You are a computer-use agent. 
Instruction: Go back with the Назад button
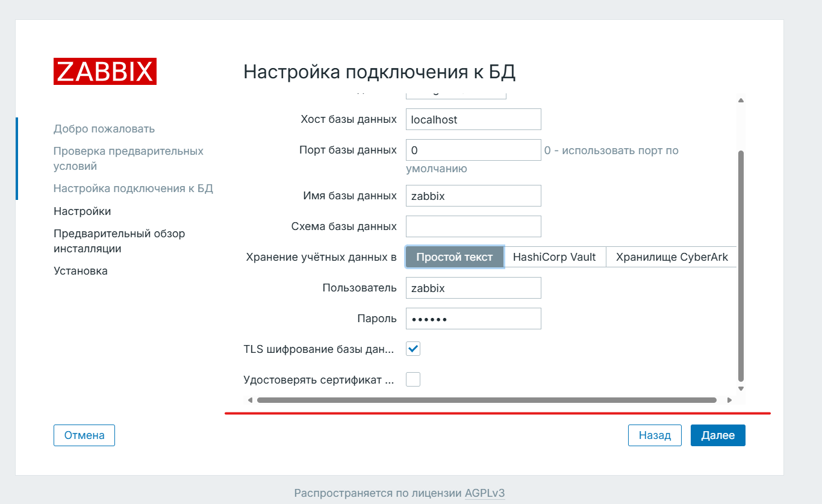[x=655, y=435]
